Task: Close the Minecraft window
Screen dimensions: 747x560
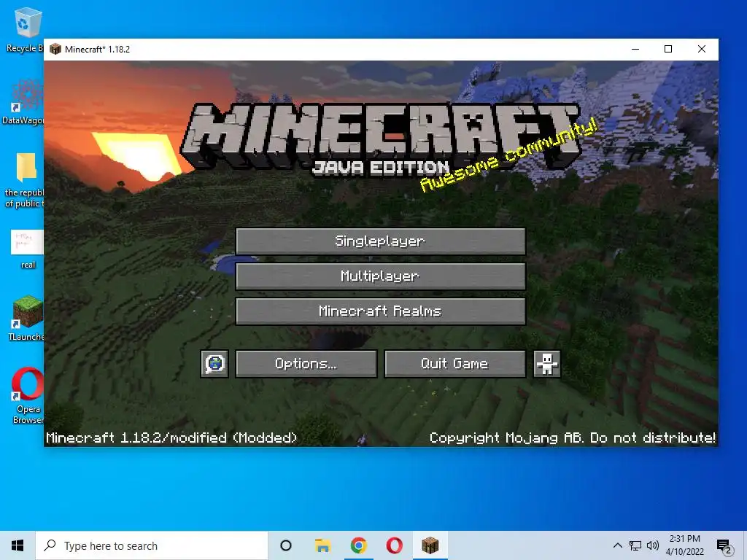Action: coord(701,49)
